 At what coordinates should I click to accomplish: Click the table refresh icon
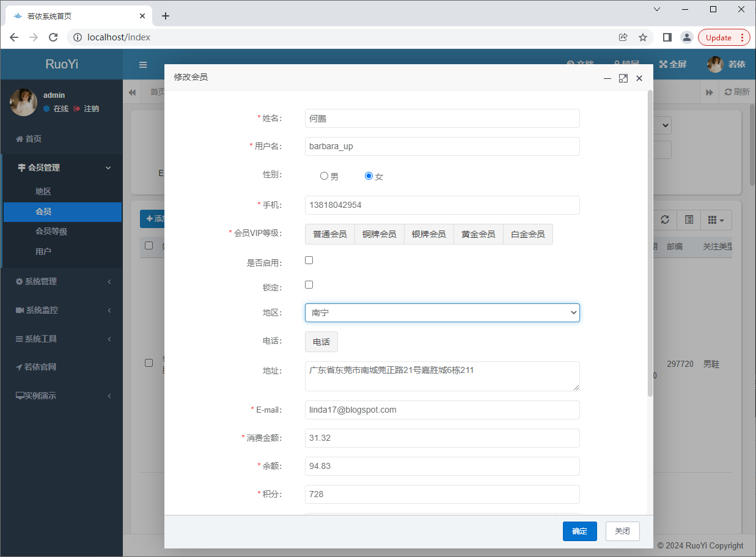click(x=665, y=219)
